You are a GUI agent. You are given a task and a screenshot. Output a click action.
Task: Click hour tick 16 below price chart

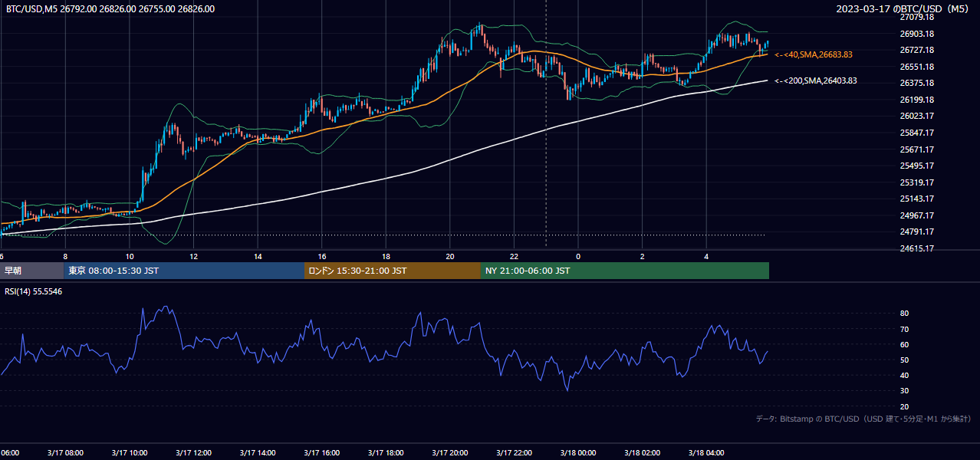(321, 256)
